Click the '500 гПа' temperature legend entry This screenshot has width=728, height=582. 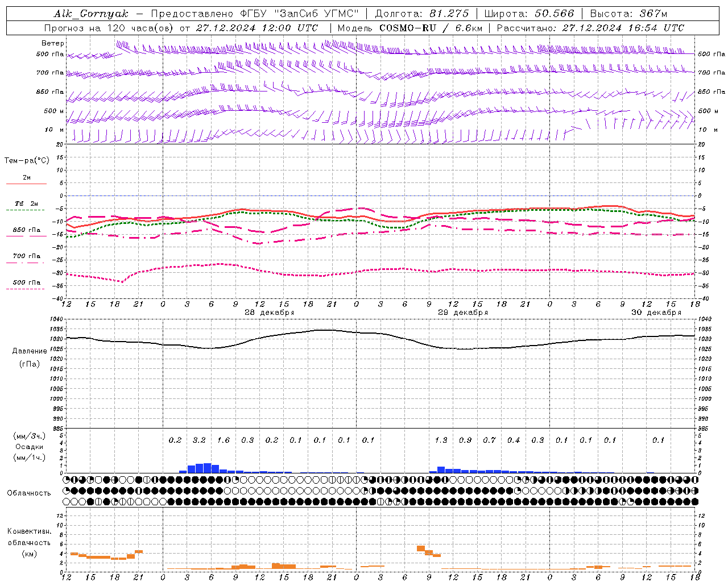tap(27, 282)
